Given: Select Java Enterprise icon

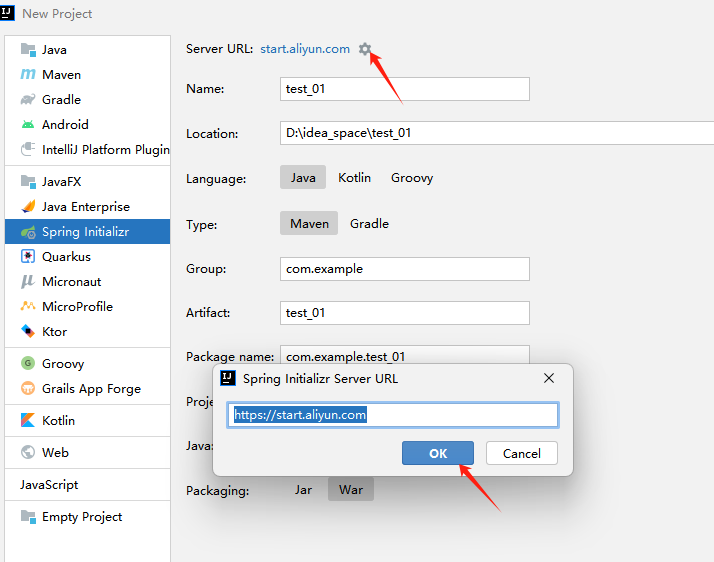Looking at the screenshot, I should tap(28, 206).
